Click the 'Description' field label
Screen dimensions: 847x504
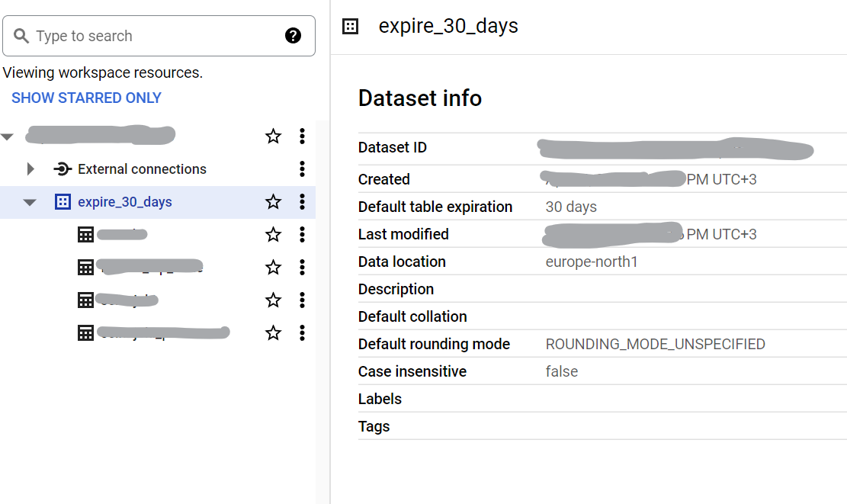pos(396,290)
